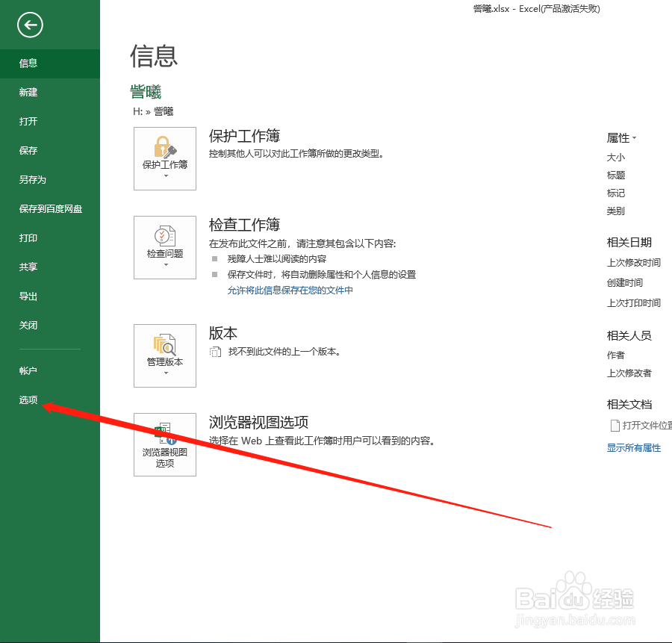Open the 打印 page
The image size is (672, 643).
50,238
